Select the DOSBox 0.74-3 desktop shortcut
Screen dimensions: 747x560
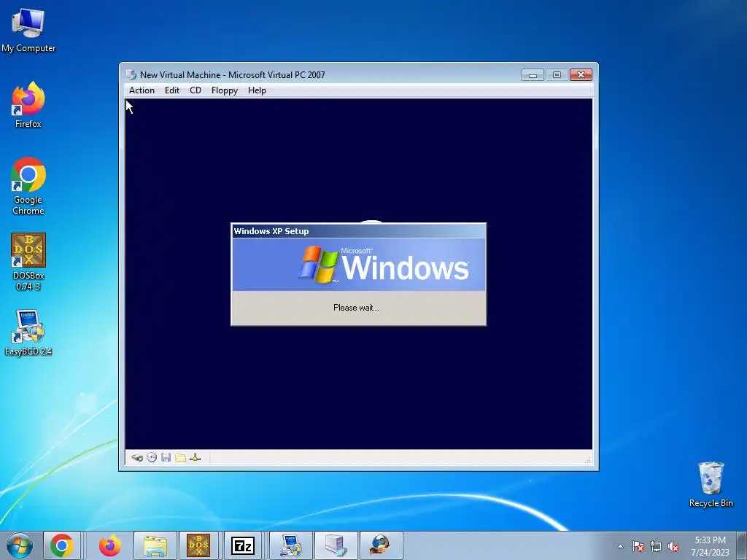coord(28,262)
